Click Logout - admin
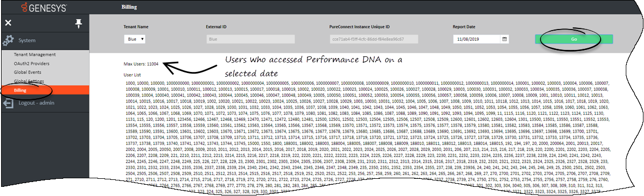This screenshot has width=644, height=196. point(37,103)
